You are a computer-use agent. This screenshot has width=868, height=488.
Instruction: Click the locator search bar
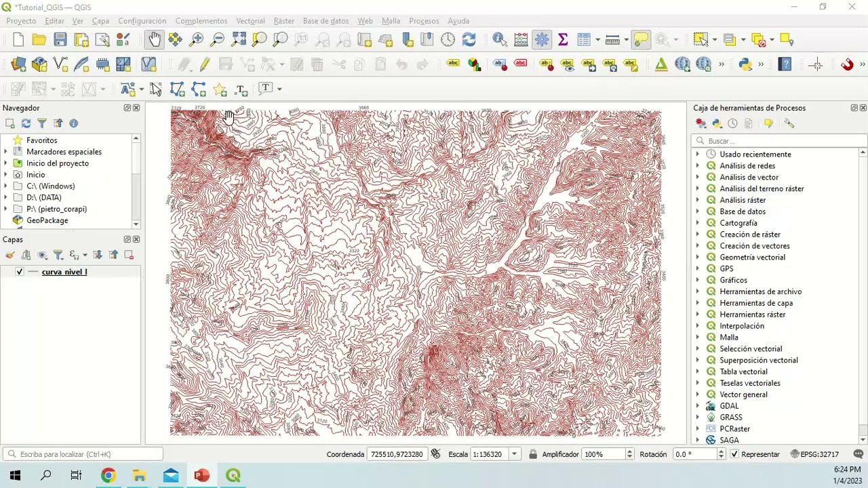(83, 454)
